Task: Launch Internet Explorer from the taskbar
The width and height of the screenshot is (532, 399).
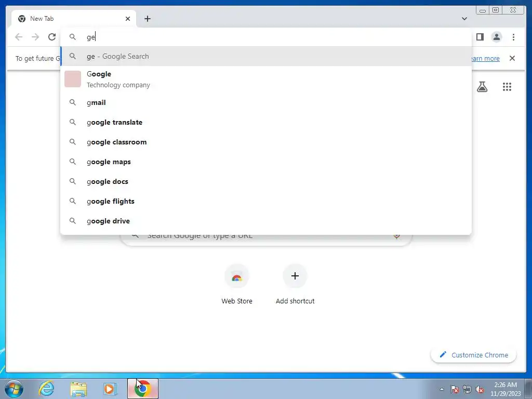Action: (x=46, y=389)
